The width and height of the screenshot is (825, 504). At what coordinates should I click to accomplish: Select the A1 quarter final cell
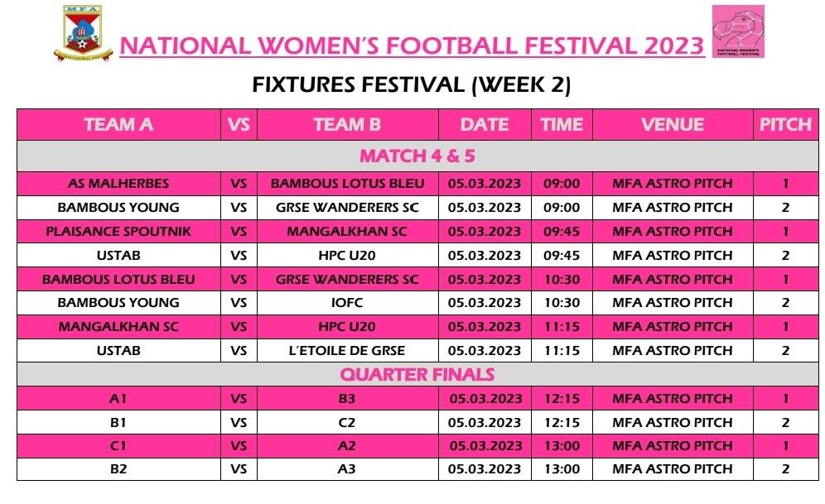click(x=119, y=399)
